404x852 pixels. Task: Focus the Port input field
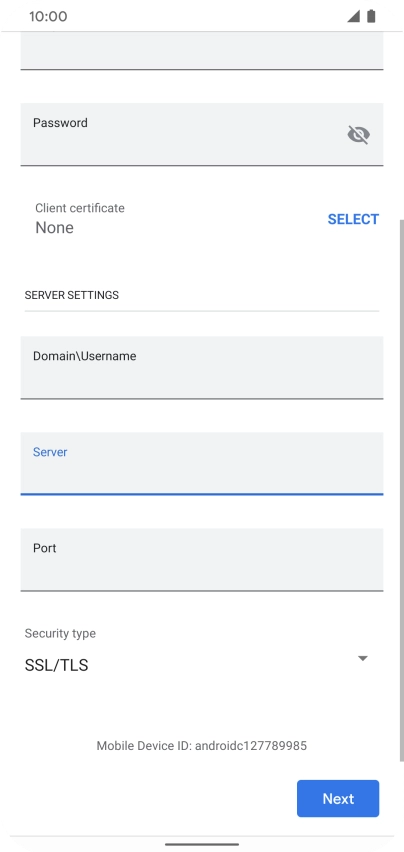[202, 560]
